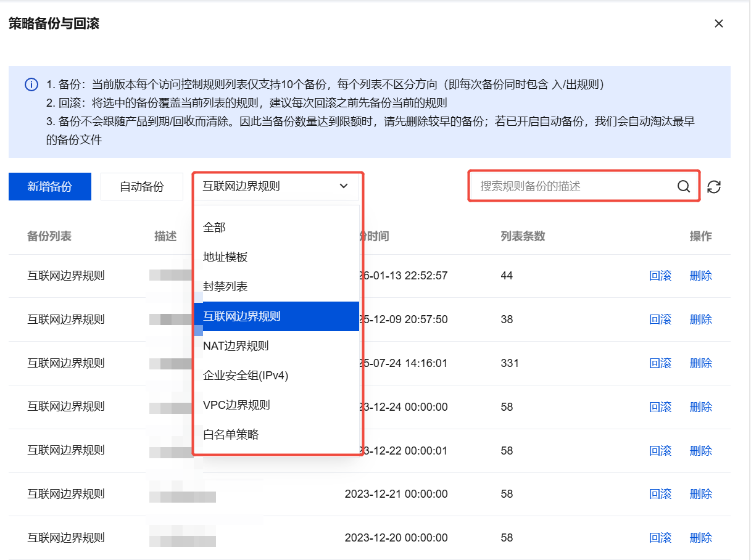Select 地址模板 option
The image size is (751, 560).
click(x=276, y=257)
